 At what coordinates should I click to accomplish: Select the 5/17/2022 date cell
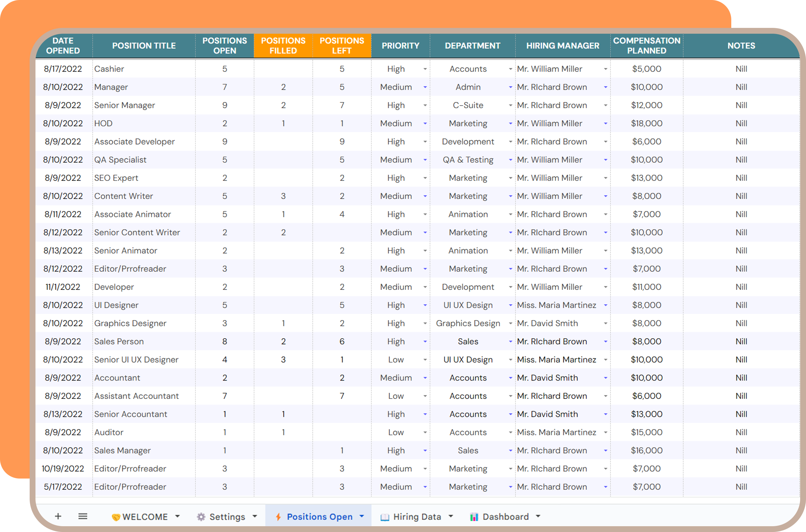(64, 487)
